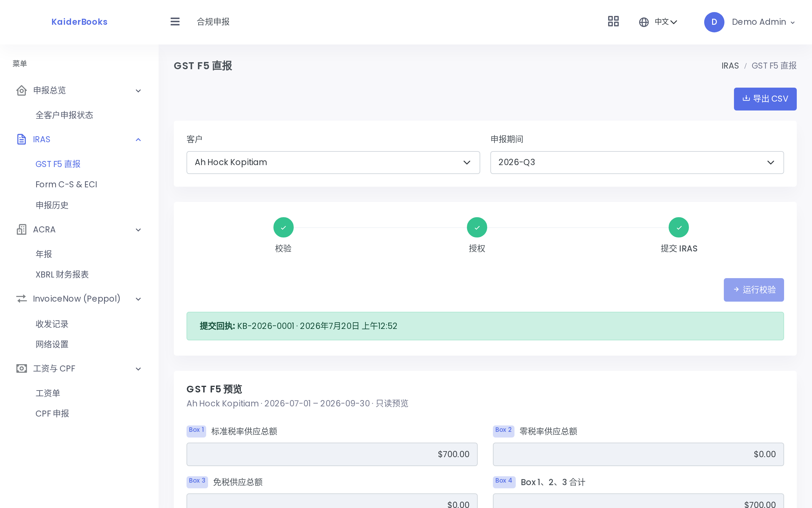The width and height of the screenshot is (812, 508).
Task: Click the IRAS document icon
Action: pos(22,139)
